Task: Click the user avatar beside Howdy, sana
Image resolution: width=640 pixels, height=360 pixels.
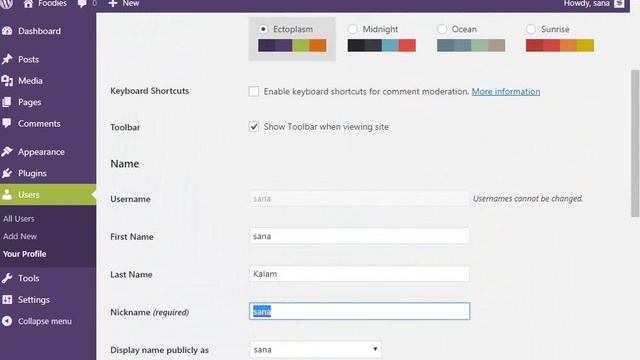Action: (619, 3)
